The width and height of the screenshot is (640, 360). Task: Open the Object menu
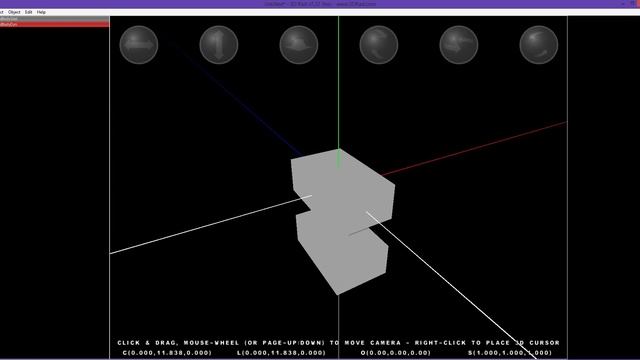coord(14,12)
